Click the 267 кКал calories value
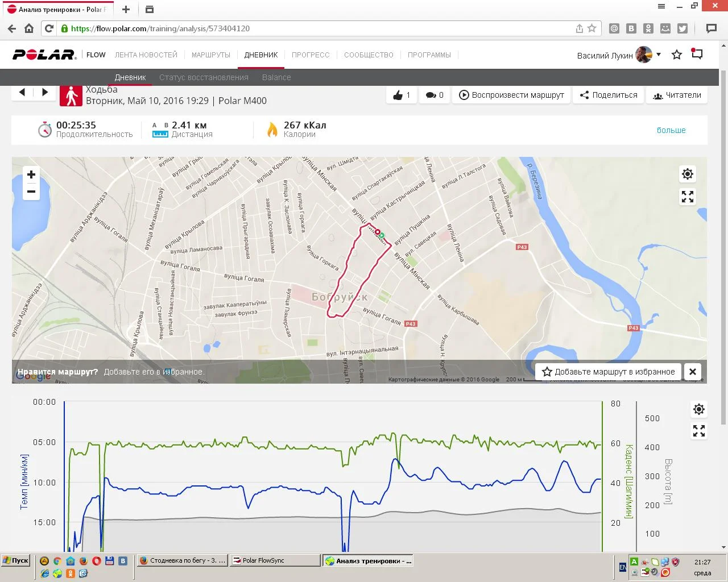Viewport: 728px width, 582px height. (x=305, y=125)
